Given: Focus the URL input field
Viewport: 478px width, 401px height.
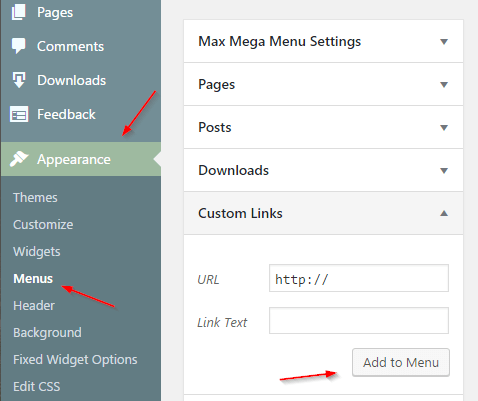Looking at the screenshot, I should click(x=359, y=278).
